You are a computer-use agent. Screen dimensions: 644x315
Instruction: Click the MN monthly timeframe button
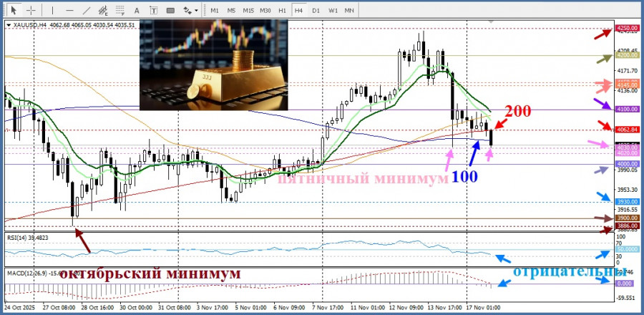click(349, 11)
